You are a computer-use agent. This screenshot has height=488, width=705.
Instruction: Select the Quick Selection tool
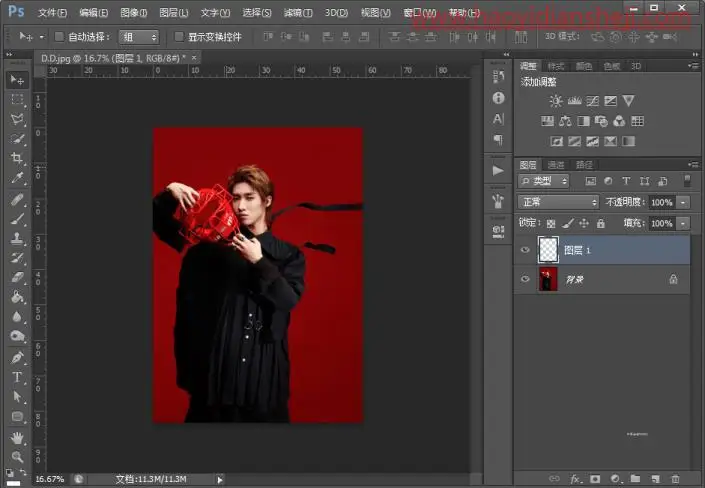(17, 139)
